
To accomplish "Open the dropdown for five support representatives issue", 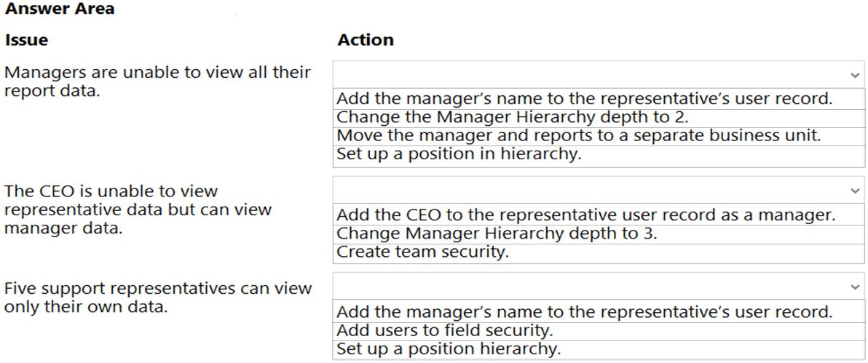I will coord(597,287).
